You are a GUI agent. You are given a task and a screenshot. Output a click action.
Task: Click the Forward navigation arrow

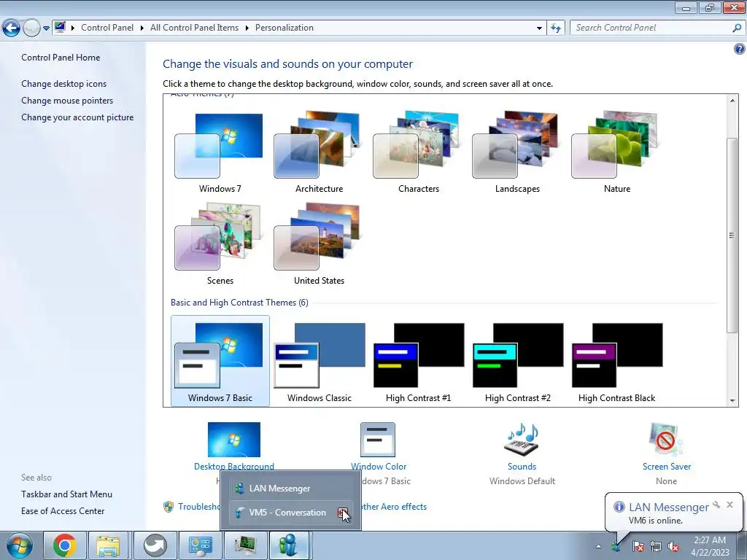pyautogui.click(x=31, y=28)
